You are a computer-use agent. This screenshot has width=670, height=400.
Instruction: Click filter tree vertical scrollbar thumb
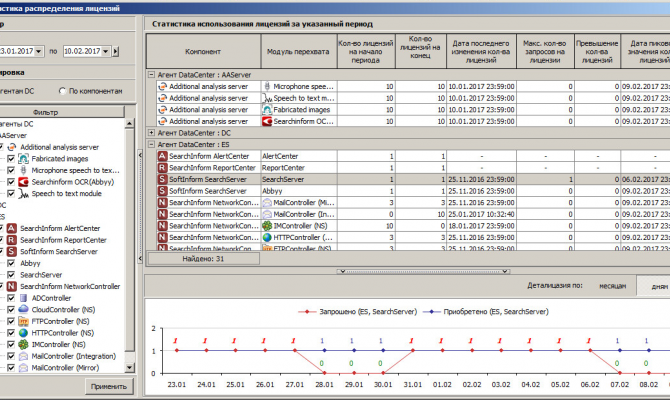point(129,241)
